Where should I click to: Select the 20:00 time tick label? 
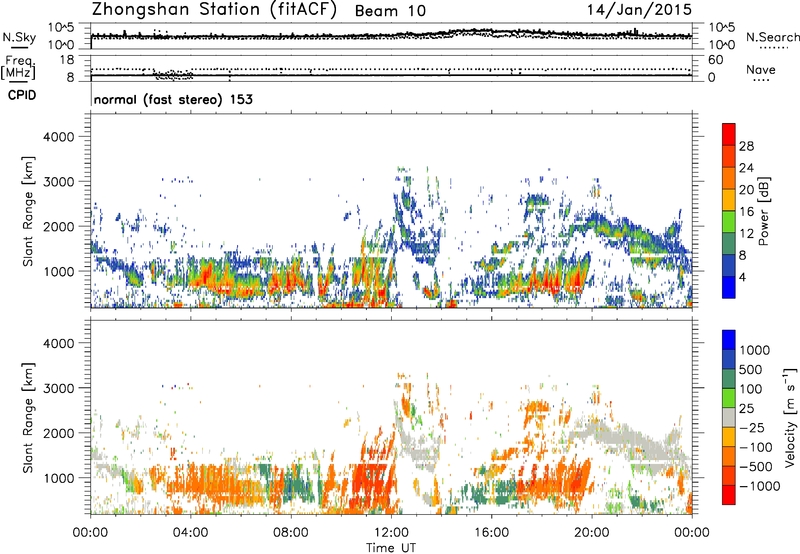point(592,533)
